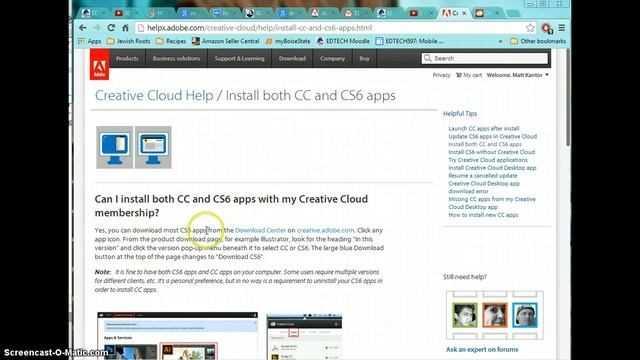
Task: Open the browser home page icon
Action: 125,28
